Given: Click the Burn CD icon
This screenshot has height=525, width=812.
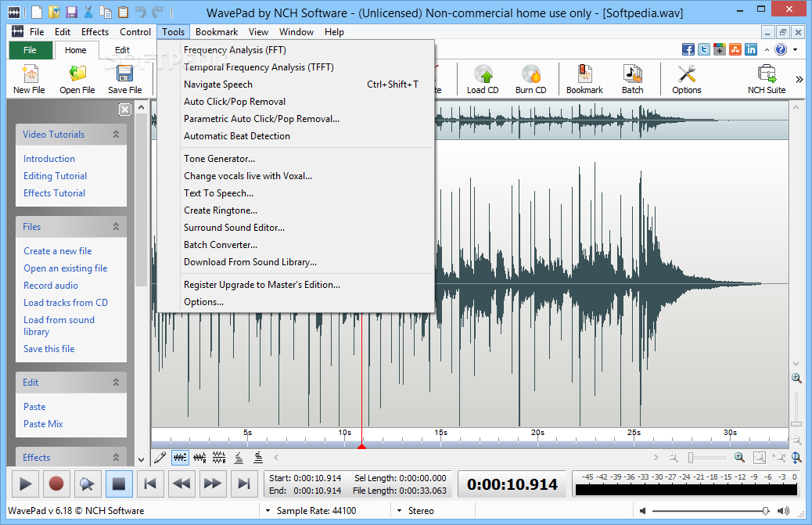Looking at the screenshot, I should 531,79.
